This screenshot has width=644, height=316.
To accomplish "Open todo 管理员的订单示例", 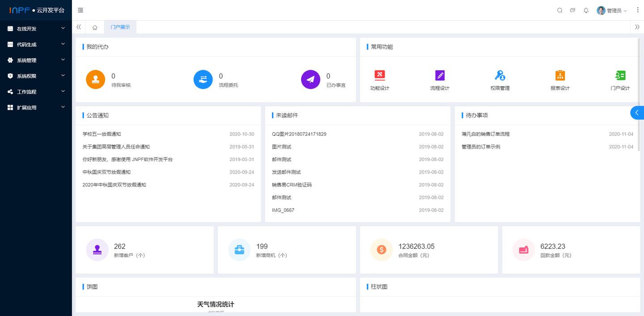I will click(x=481, y=147).
